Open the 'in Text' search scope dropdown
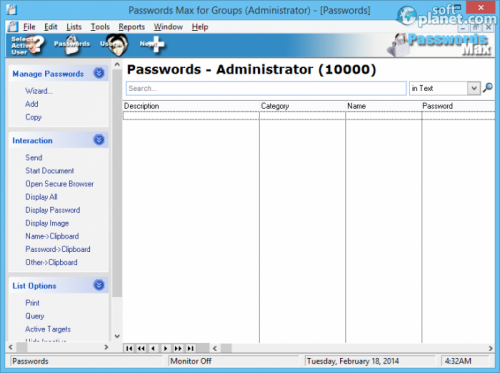The width and height of the screenshot is (500, 373). (474, 88)
